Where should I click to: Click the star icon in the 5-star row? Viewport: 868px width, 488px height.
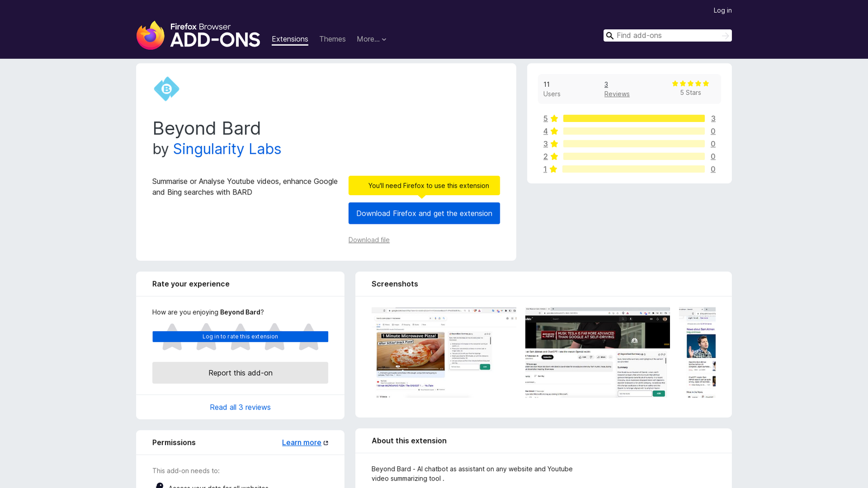pyautogui.click(x=554, y=118)
